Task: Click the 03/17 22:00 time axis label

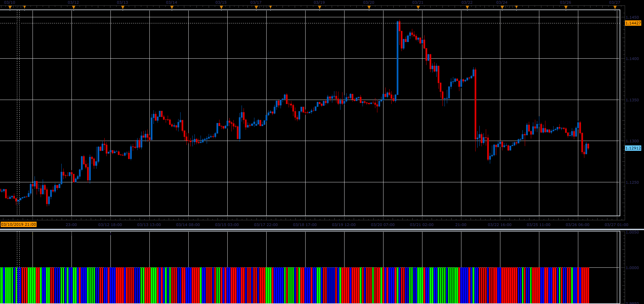Action: (266, 225)
